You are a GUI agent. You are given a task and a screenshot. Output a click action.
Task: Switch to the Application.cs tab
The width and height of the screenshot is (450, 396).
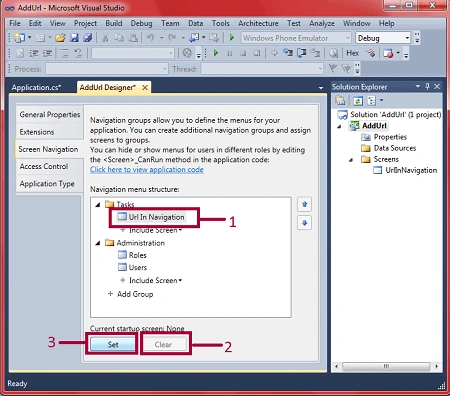(x=36, y=87)
